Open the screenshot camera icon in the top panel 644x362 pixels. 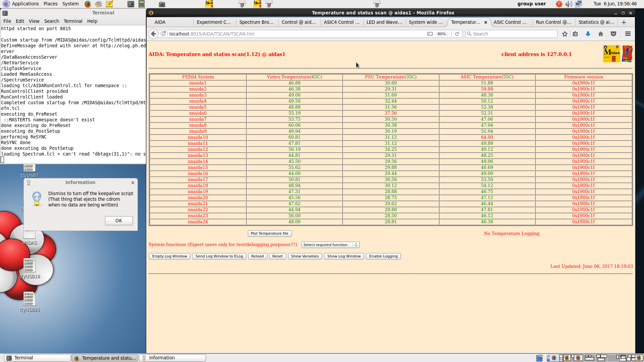[x=162, y=4]
